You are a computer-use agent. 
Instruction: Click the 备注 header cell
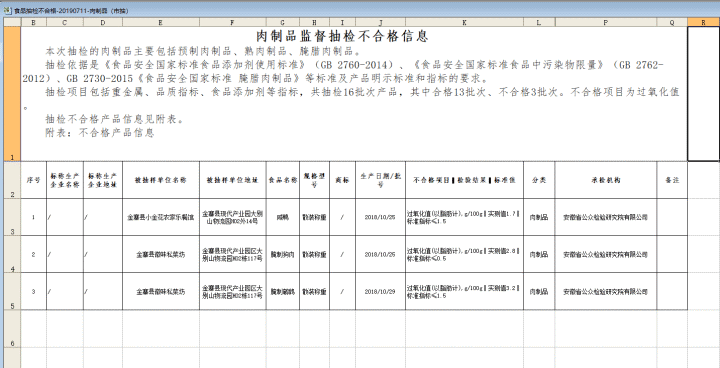[x=672, y=180]
